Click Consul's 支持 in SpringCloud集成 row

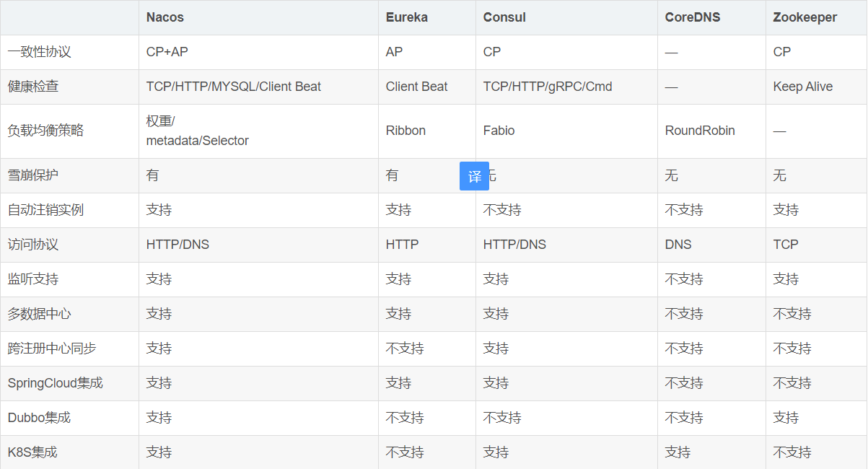click(x=496, y=383)
